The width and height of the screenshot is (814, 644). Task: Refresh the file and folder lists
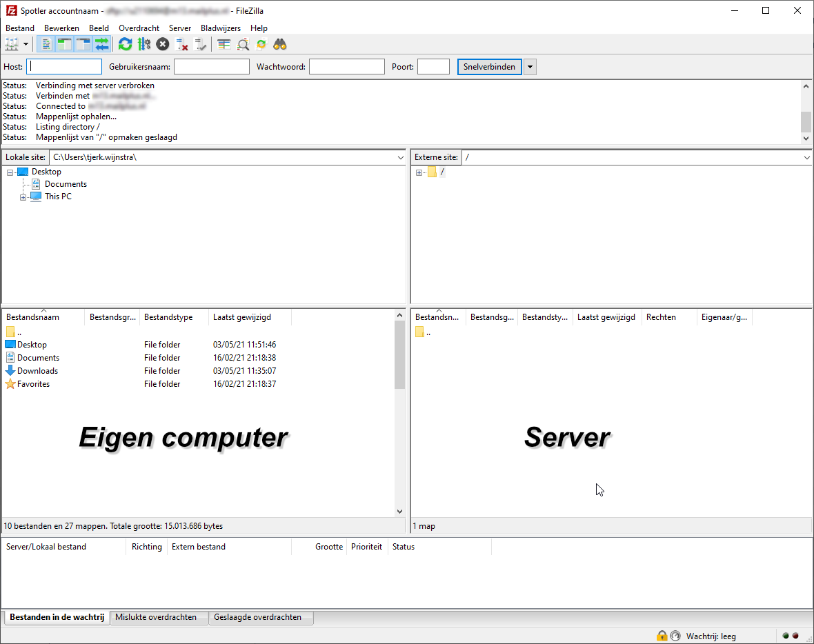125,43
